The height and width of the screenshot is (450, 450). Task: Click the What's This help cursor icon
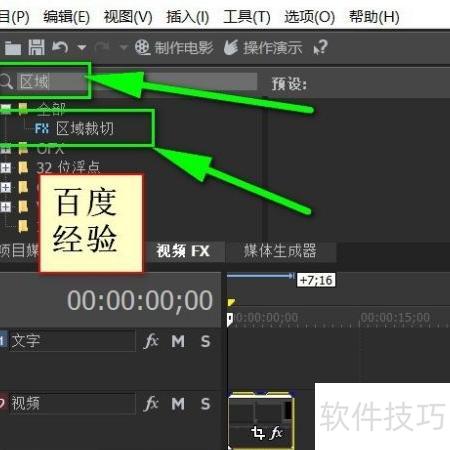(x=321, y=47)
